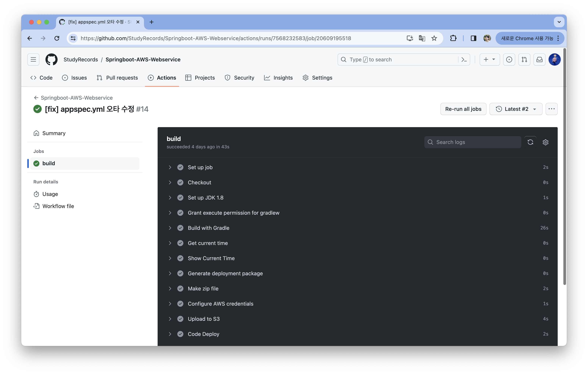The height and width of the screenshot is (374, 588).
Task: Go back to Springboot-AWS-Webservice workflow link
Action: click(x=73, y=98)
